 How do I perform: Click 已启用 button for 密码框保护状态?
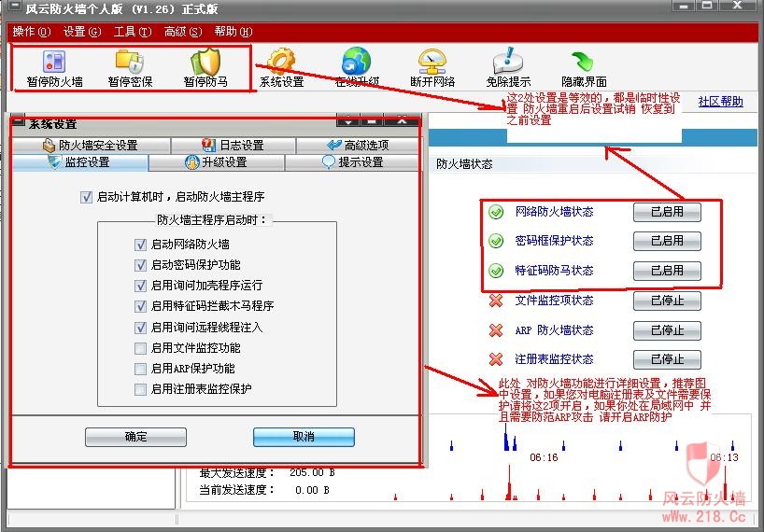667,241
